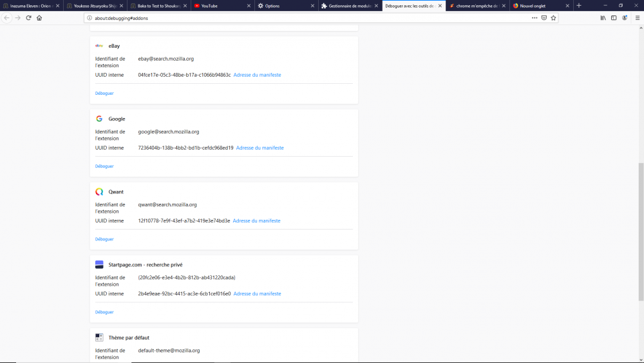Close the Inazuma Eleven tab
The image size is (644, 363).
click(x=57, y=6)
